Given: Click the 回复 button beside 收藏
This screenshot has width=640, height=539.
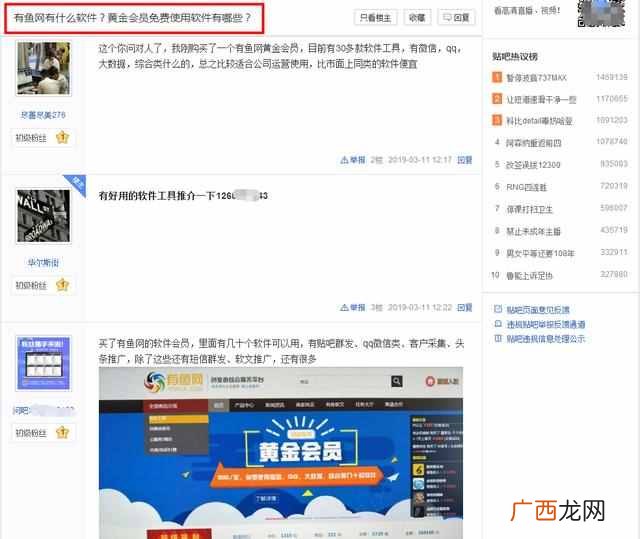Looking at the screenshot, I should point(456,18).
